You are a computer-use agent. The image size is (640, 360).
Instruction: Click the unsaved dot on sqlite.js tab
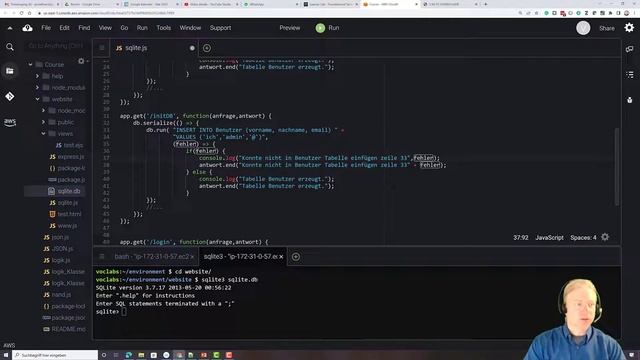(x=192, y=48)
